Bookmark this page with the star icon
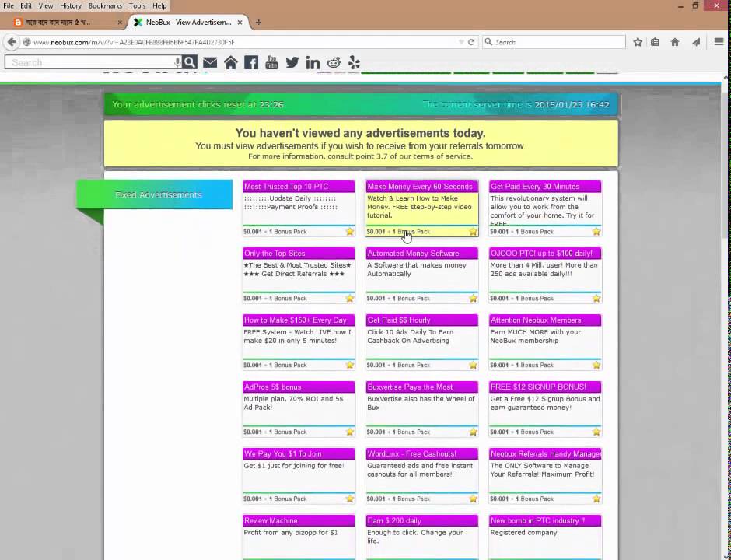This screenshot has height=560, width=731. pos(638,42)
